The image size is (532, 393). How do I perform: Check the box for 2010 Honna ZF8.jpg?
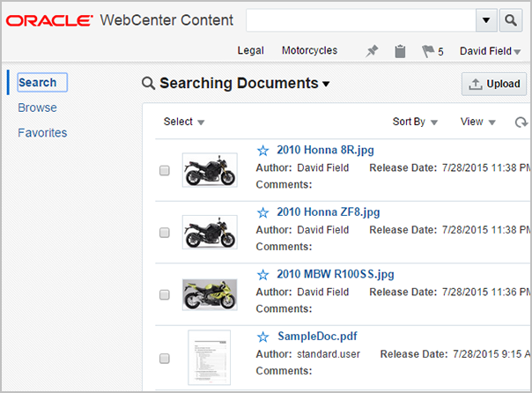(x=165, y=233)
